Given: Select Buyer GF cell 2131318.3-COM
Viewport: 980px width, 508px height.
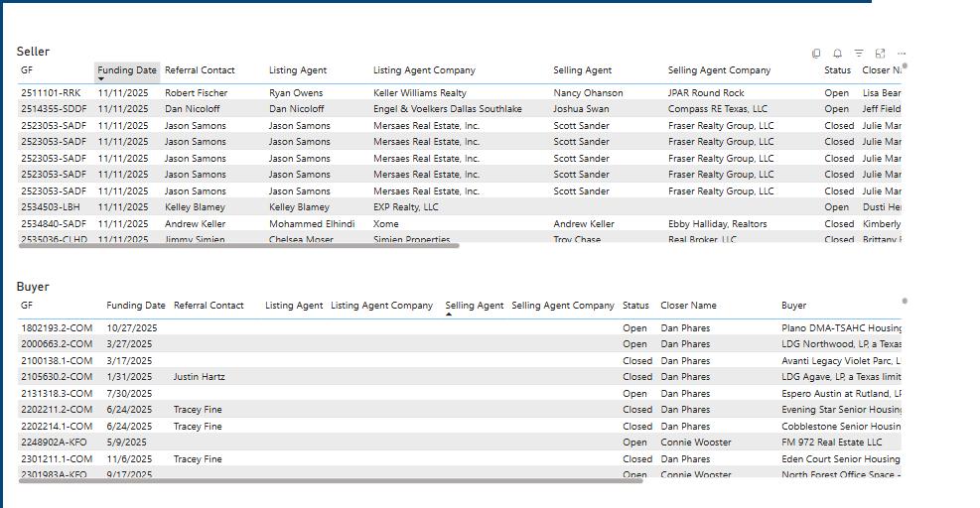Looking at the screenshot, I should pos(57,394).
